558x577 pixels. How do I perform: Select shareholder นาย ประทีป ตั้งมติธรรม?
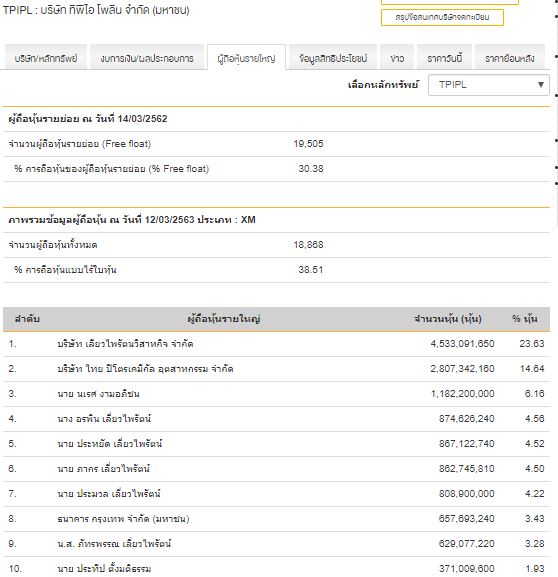tap(104, 569)
